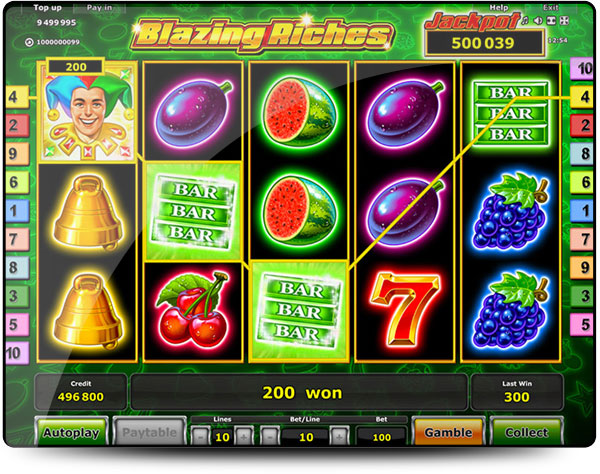Click the cherries symbol on the second reel
This screenshot has height=474, width=600.
(192, 308)
